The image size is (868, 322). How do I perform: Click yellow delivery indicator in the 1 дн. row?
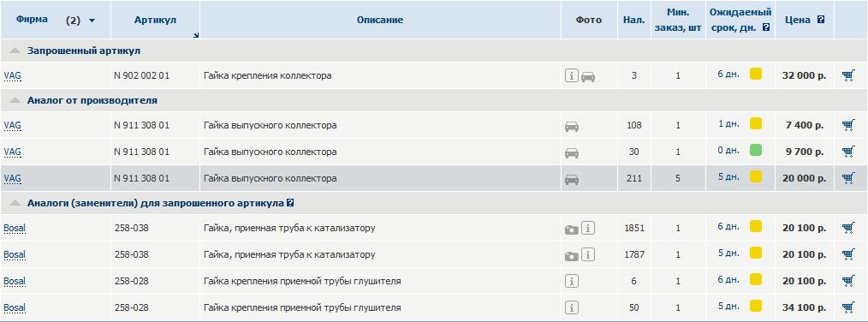pyautogui.click(x=756, y=123)
